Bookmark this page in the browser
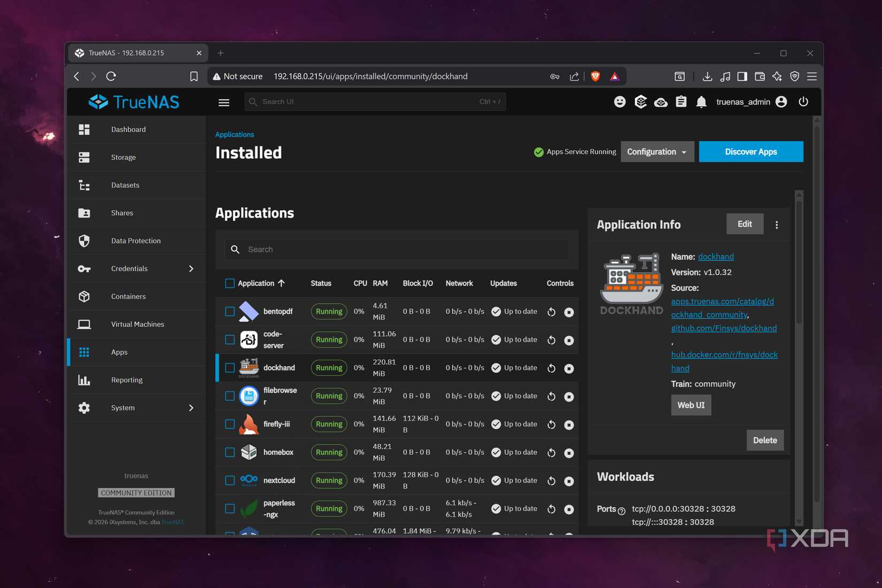The width and height of the screenshot is (882, 588). (194, 76)
